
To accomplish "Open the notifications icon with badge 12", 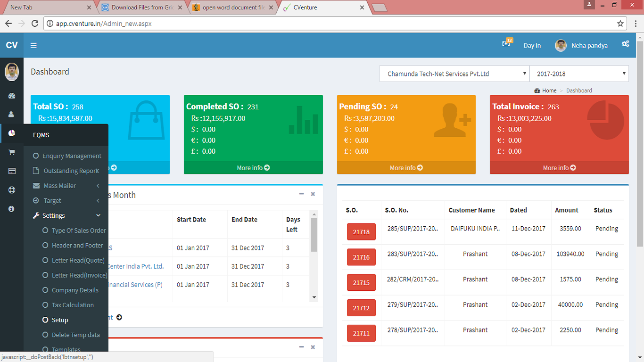I will (x=506, y=43).
